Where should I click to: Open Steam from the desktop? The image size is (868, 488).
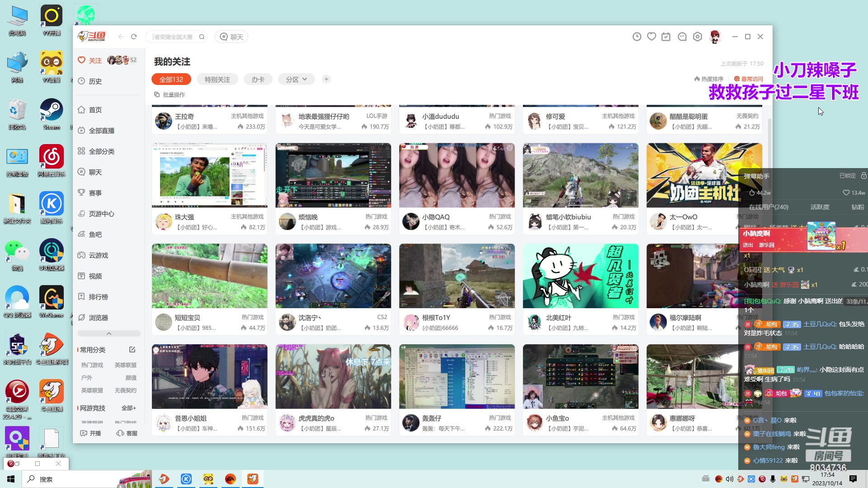(x=52, y=114)
